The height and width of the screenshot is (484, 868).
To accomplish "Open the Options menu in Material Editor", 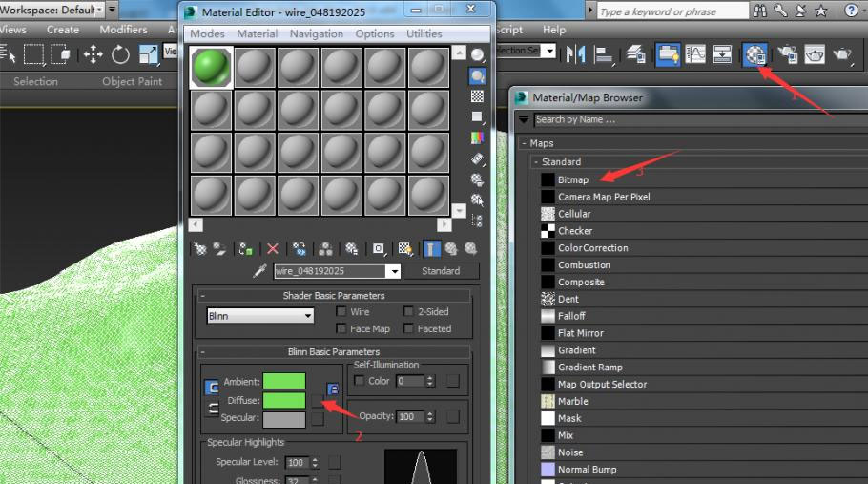I will (x=375, y=33).
